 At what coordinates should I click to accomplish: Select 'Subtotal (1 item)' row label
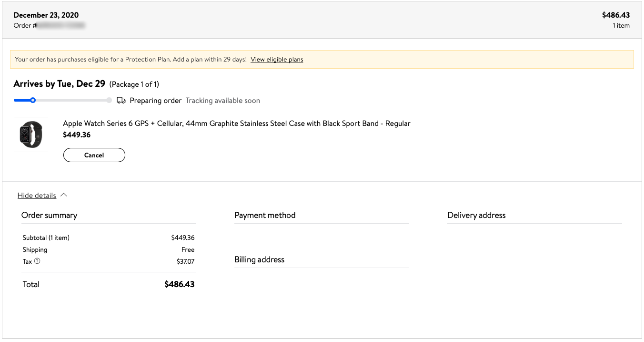click(x=46, y=238)
